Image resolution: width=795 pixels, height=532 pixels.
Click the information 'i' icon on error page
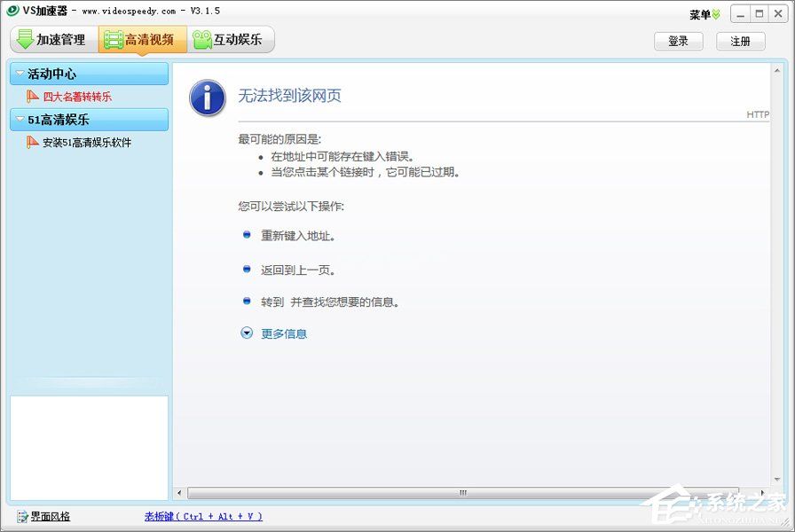207,98
